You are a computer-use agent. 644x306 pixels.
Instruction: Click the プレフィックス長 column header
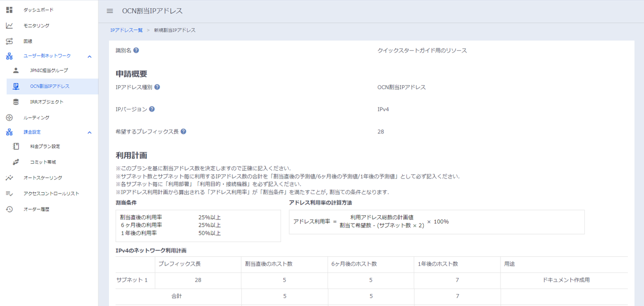(x=179, y=264)
